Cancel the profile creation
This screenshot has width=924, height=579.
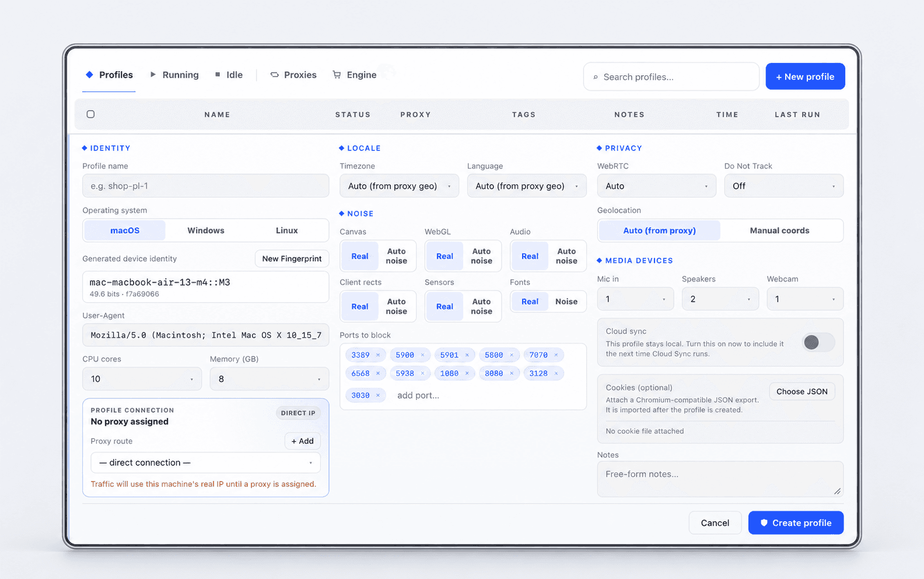tap(715, 523)
